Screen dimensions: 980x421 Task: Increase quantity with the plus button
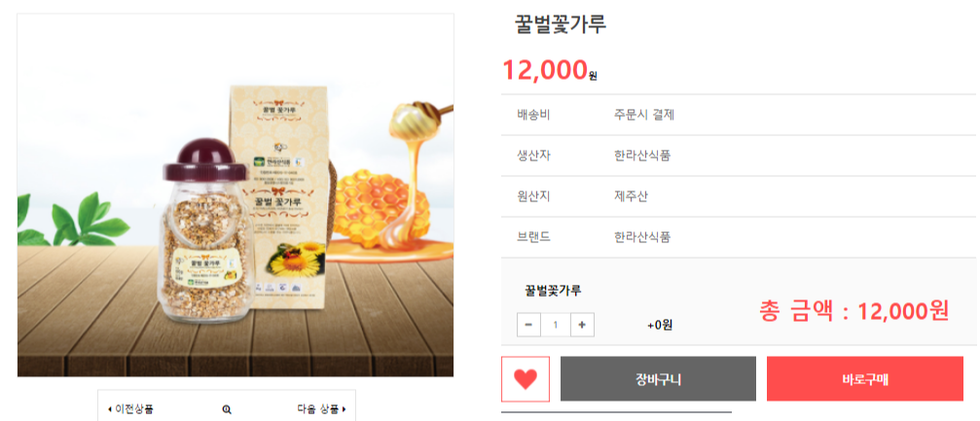(582, 325)
